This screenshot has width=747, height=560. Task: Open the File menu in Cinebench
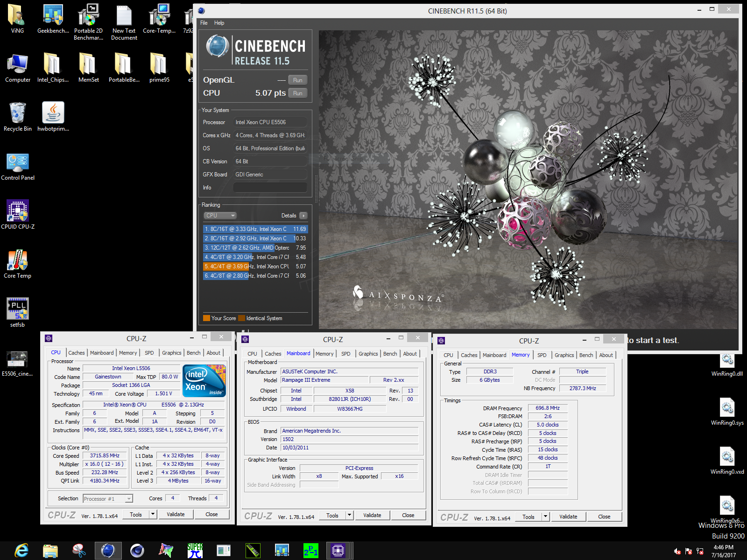coord(204,23)
